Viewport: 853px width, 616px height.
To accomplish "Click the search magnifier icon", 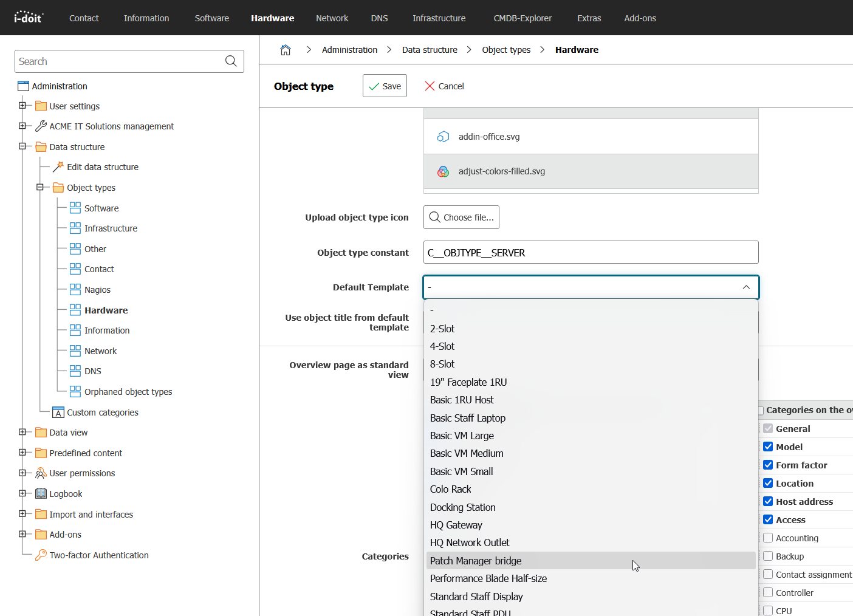I will pyautogui.click(x=231, y=61).
